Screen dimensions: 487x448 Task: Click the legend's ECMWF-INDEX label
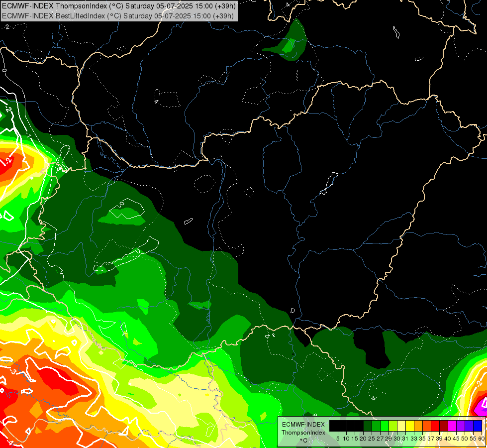coord(303,425)
